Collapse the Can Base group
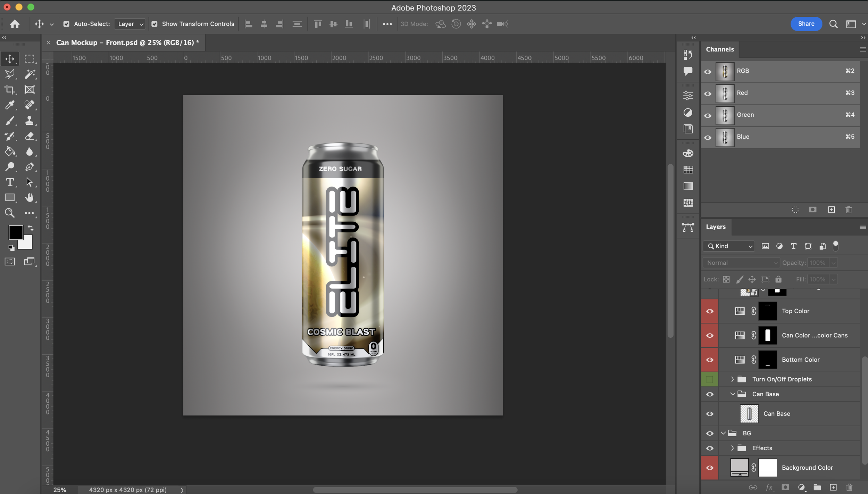The width and height of the screenshot is (868, 494). (732, 394)
